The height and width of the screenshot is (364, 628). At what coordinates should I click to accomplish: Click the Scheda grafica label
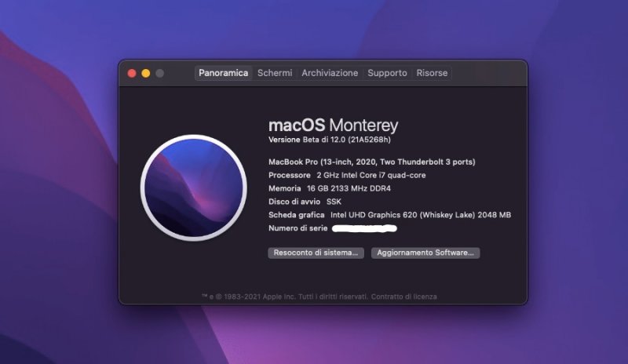[297, 215]
